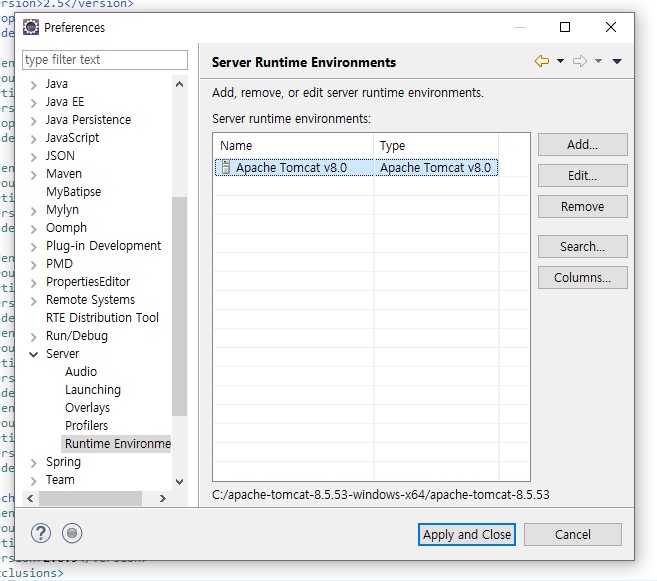Click the Preferences window title icon
Image resolution: width=657 pixels, height=581 pixels.
tap(31, 27)
